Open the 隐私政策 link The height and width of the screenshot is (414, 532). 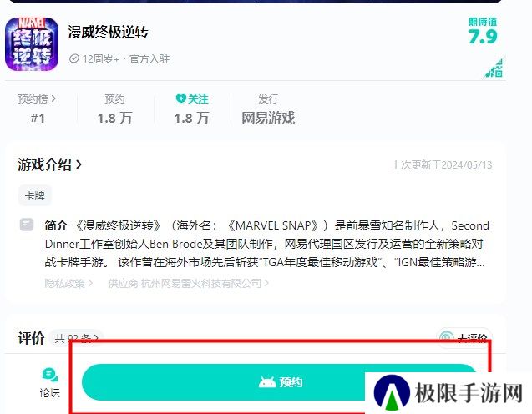[x=68, y=283]
